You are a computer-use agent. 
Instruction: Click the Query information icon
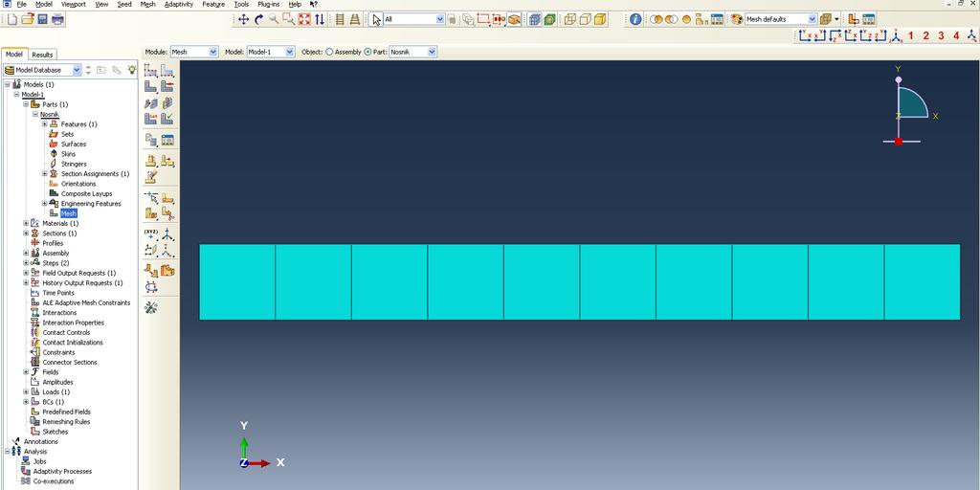pyautogui.click(x=635, y=19)
